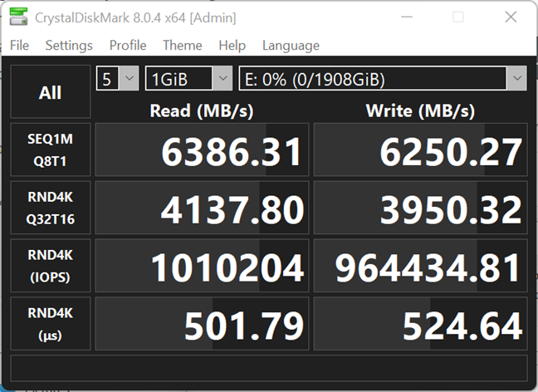
Task: Close the CrystalDiskMark window
Action: (511, 17)
